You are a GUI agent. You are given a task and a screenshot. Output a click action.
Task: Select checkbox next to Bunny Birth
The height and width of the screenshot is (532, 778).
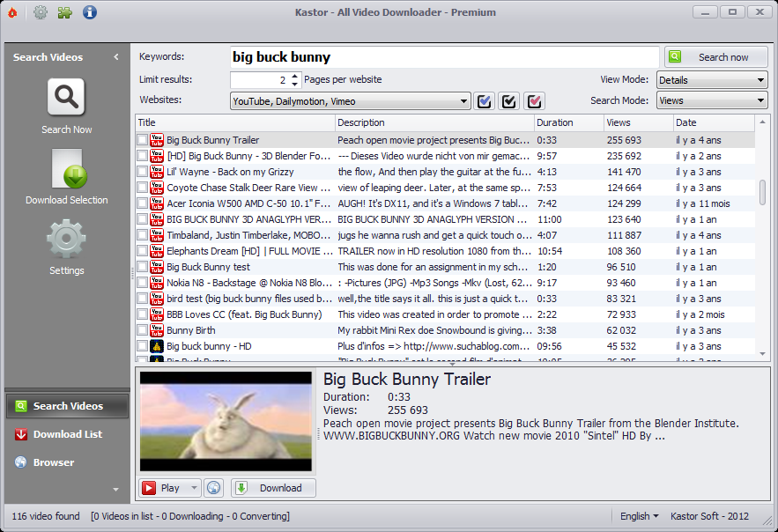pyautogui.click(x=143, y=330)
